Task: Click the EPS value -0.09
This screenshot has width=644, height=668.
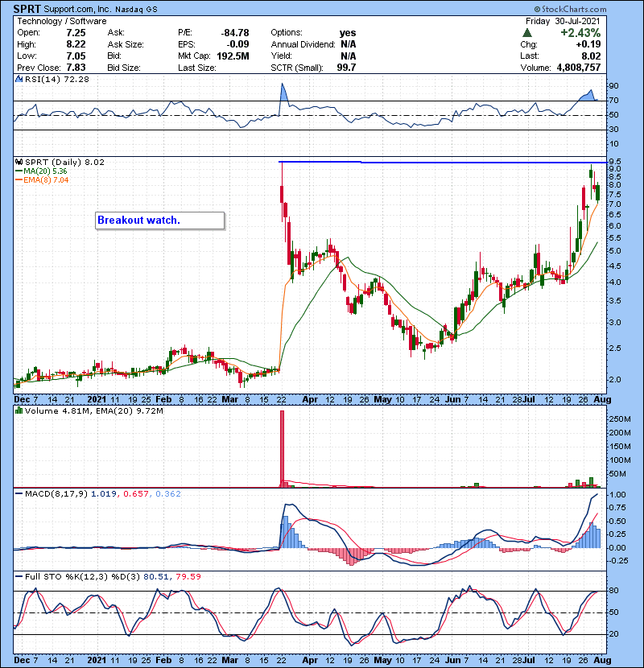Action: pyautogui.click(x=238, y=44)
